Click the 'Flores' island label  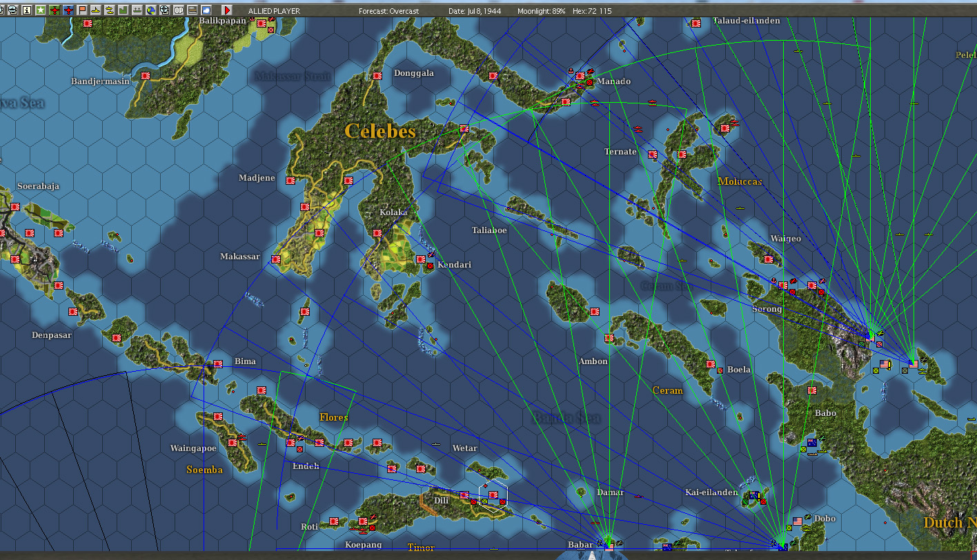[334, 417]
